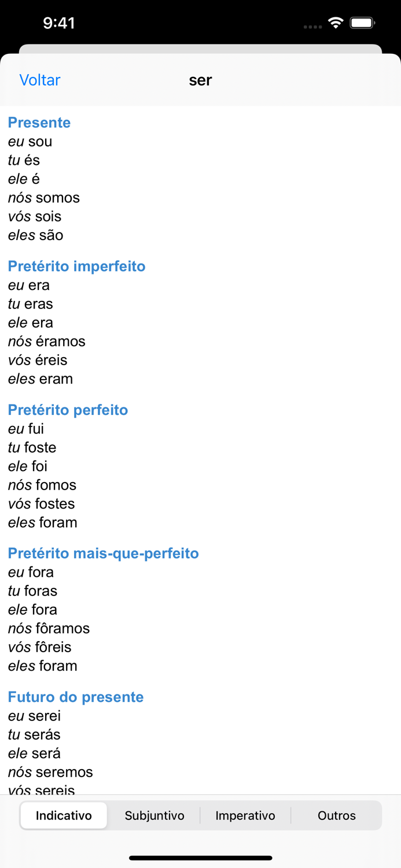Tap the conjugation eles foram under Pretérito perfeito

41,522
